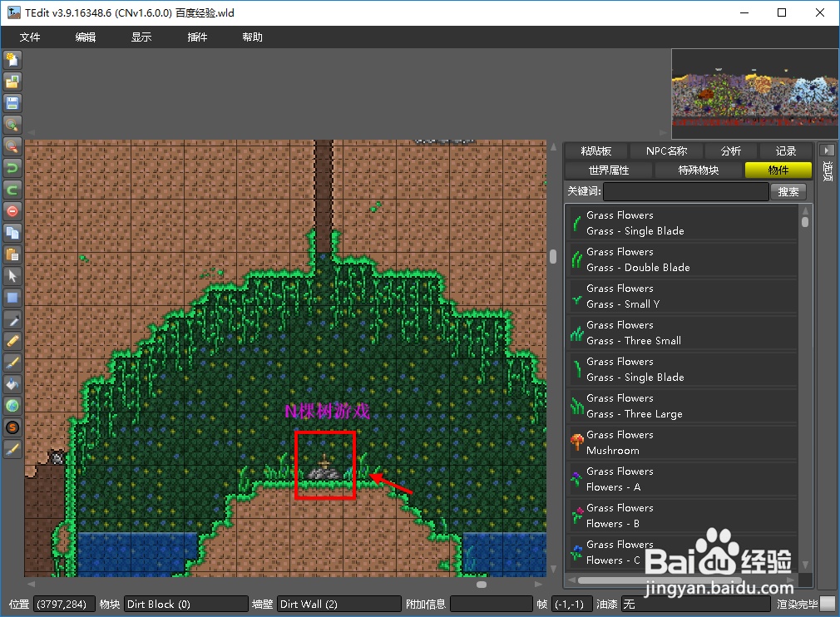840x617 pixels.
Task: Click the 渲染完毕 progress indicator
Action: click(828, 605)
